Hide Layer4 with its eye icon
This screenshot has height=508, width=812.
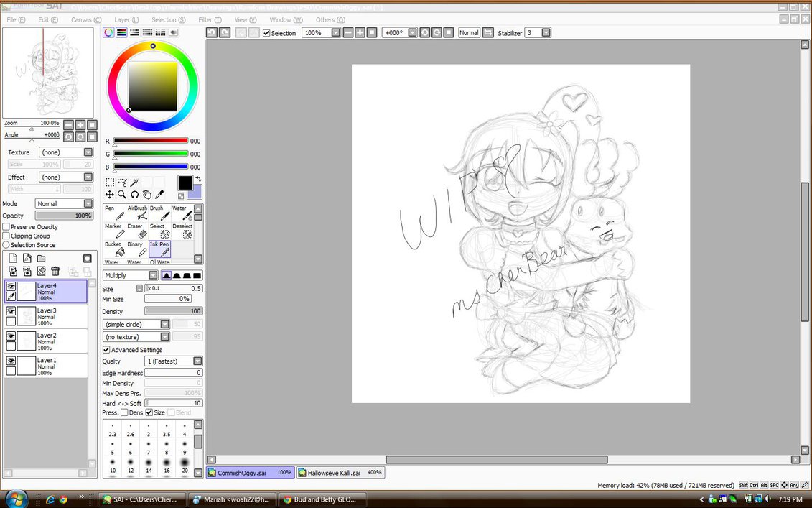[11, 286]
